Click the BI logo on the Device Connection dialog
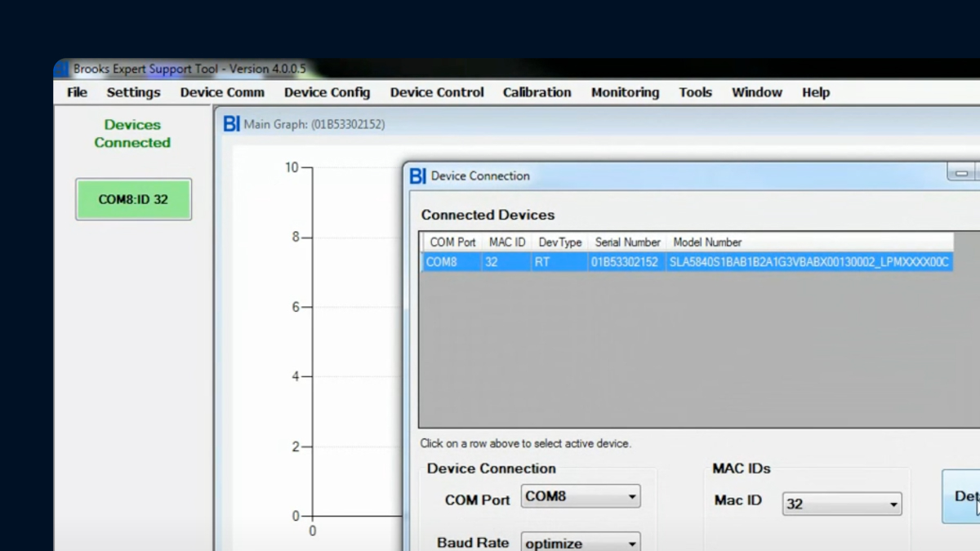Image resolution: width=980 pixels, height=551 pixels. (x=417, y=176)
